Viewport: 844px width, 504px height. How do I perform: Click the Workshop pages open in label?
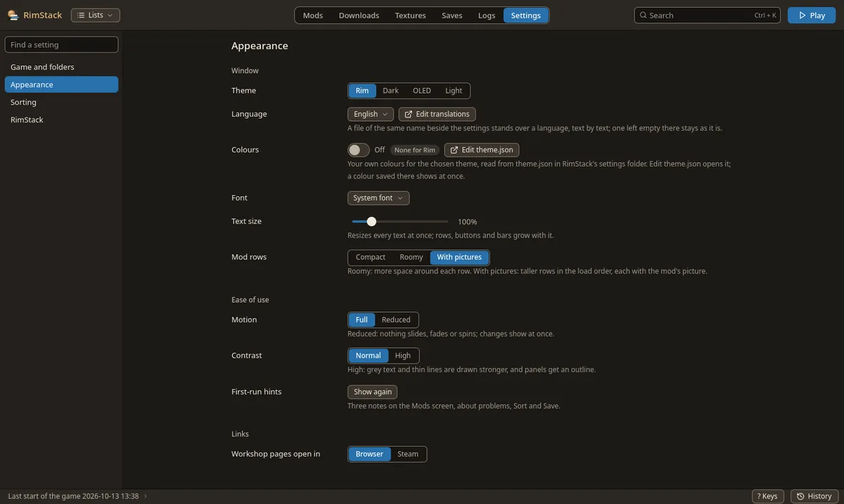coord(276,454)
